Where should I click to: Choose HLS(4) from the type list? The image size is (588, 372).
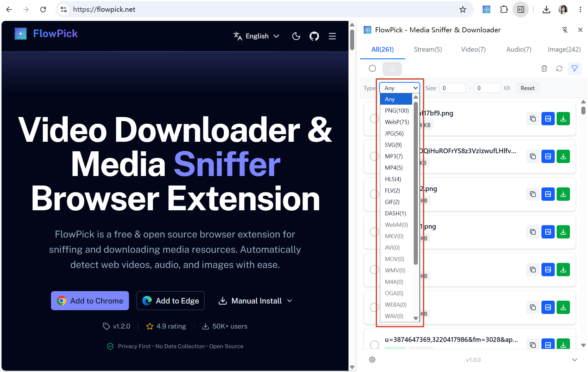396,179
